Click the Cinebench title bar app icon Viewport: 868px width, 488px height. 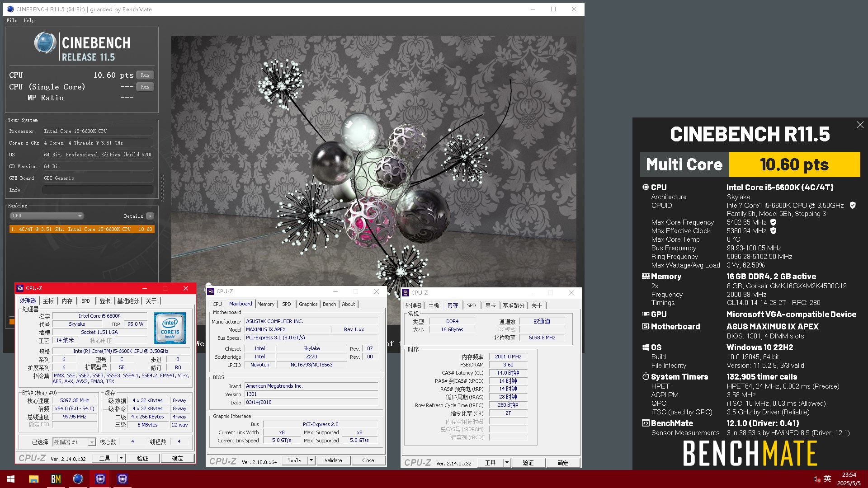(10, 9)
